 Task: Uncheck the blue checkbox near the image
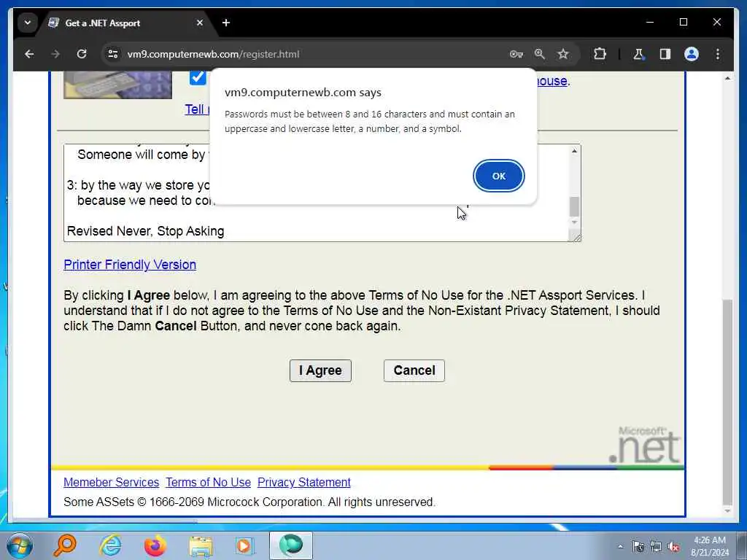coord(198,77)
